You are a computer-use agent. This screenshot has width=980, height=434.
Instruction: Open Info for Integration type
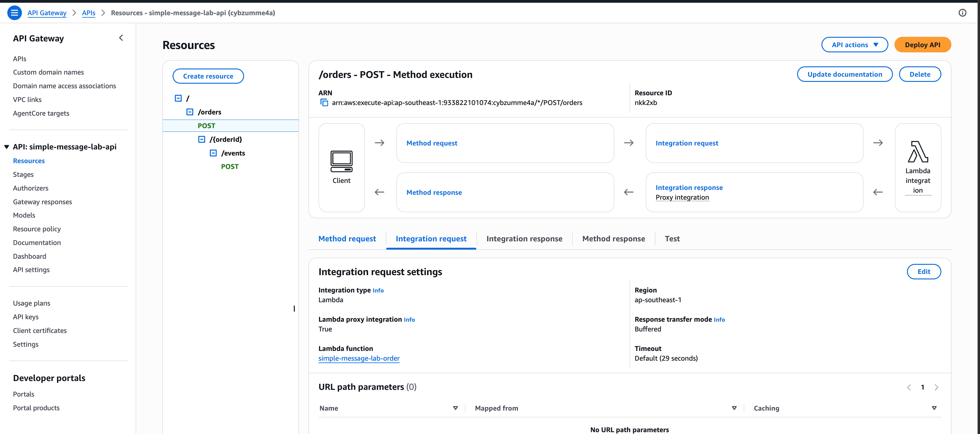378,290
